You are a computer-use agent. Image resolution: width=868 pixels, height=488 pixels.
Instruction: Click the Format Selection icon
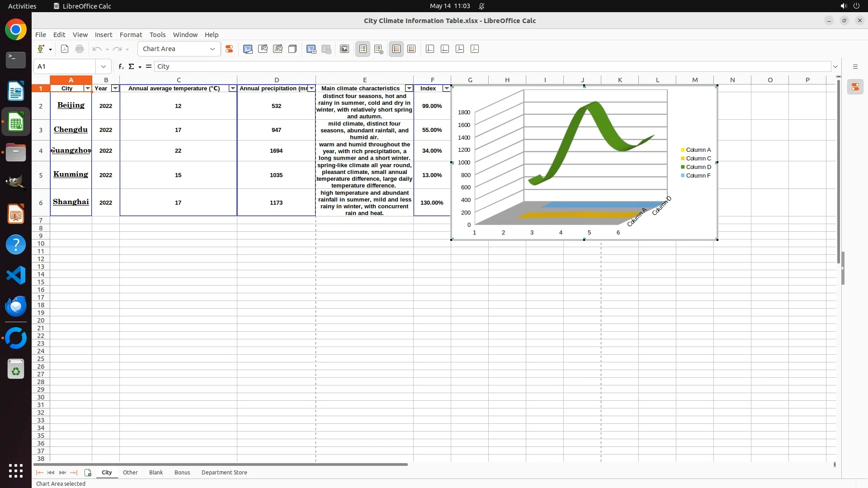pos(229,49)
